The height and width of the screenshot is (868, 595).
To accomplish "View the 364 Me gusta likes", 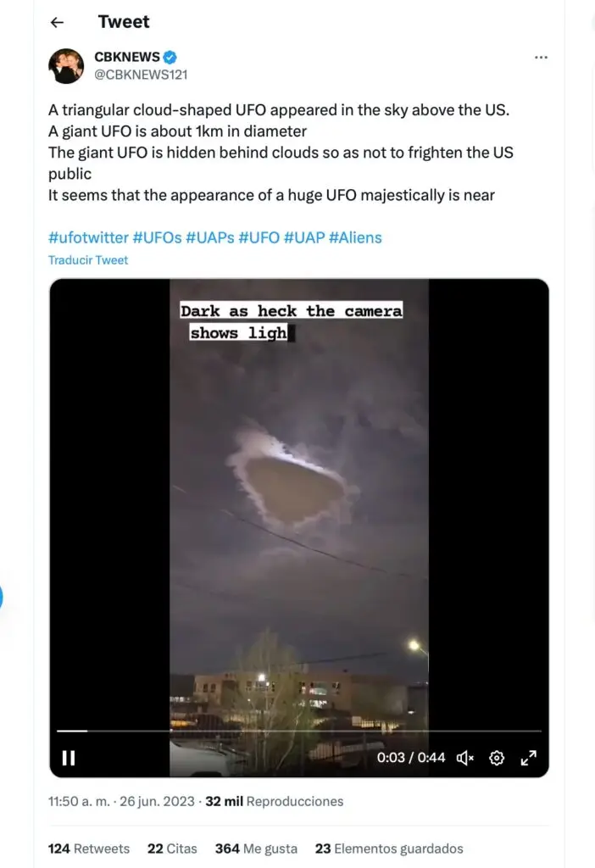I will coord(256,849).
